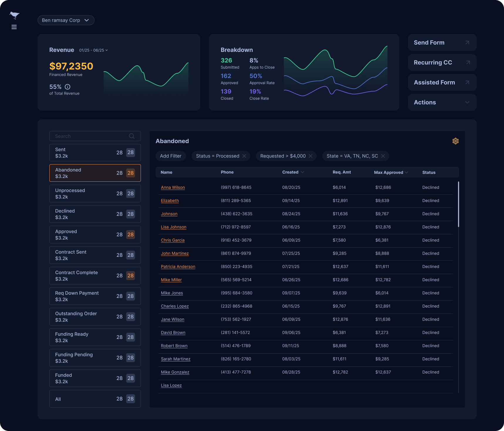Change the 01/25 - 06/25 date range
The image size is (504, 431).
(93, 50)
